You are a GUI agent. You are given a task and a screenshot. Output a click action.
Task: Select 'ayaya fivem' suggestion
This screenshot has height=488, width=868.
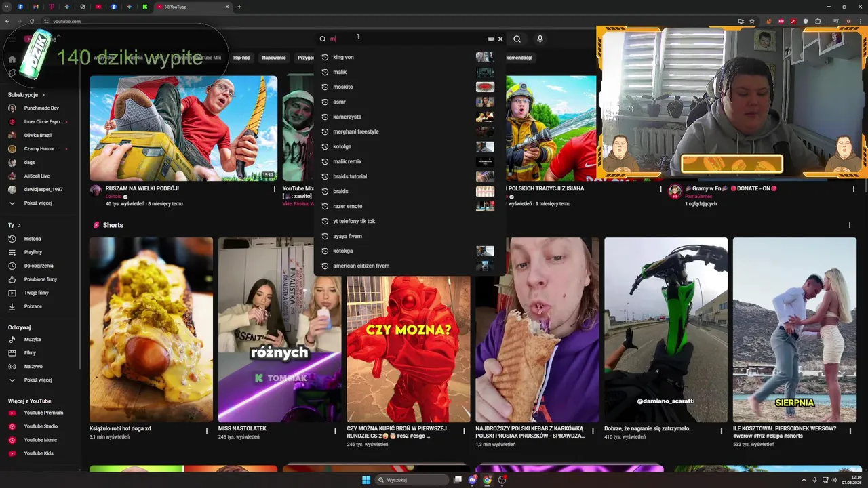(410, 236)
